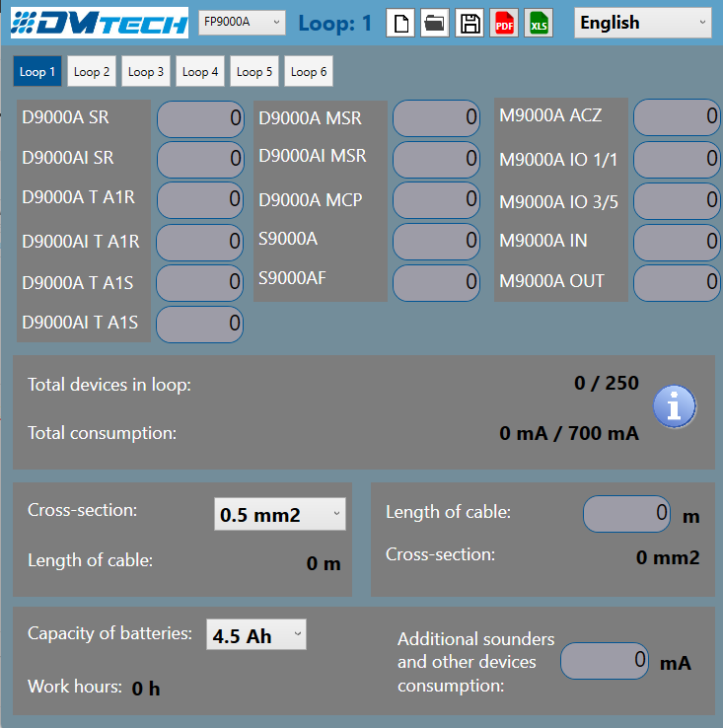The height and width of the screenshot is (728, 723).
Task: Switch to the Loop 6 tab
Action: (309, 71)
